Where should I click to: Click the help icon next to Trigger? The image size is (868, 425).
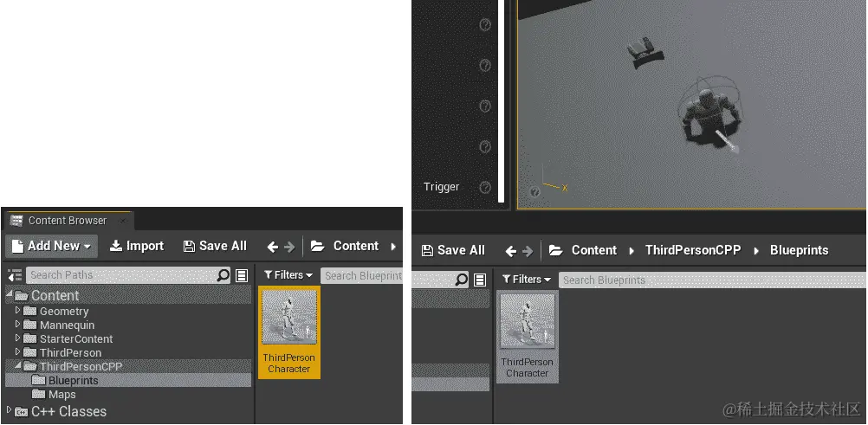(485, 187)
